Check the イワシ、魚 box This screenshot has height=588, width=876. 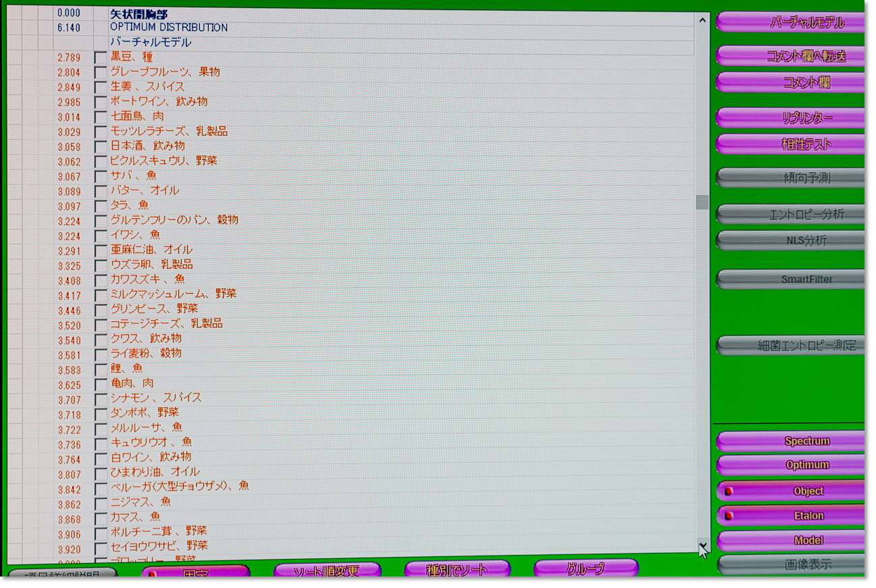pyautogui.click(x=101, y=236)
